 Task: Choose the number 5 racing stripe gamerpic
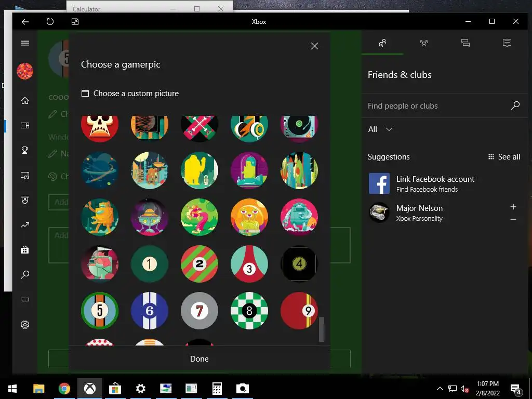tap(100, 311)
